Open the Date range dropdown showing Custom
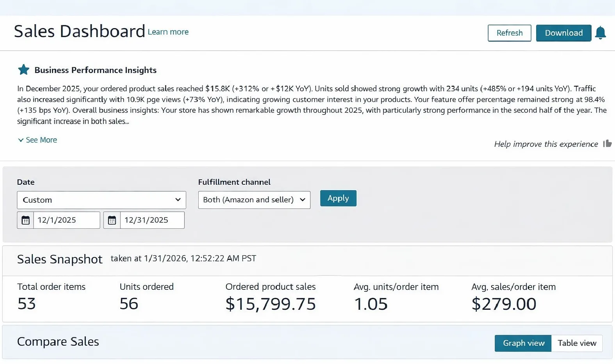The image size is (615, 364). click(102, 200)
